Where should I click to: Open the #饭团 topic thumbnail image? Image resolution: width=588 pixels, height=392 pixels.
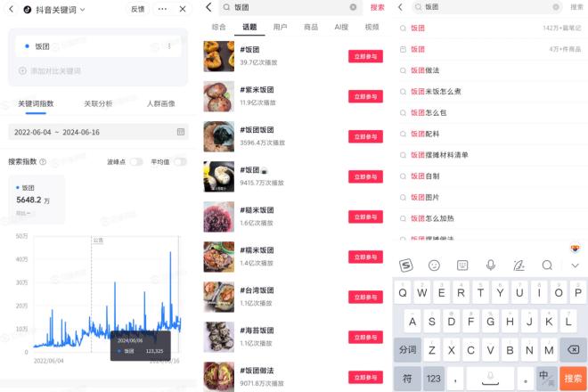219,56
